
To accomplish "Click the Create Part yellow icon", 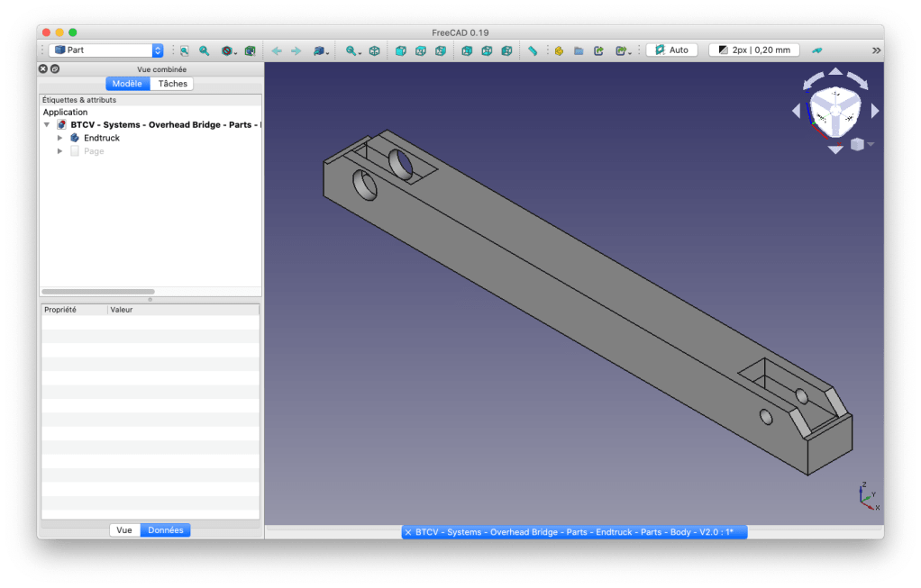I will pos(559,51).
